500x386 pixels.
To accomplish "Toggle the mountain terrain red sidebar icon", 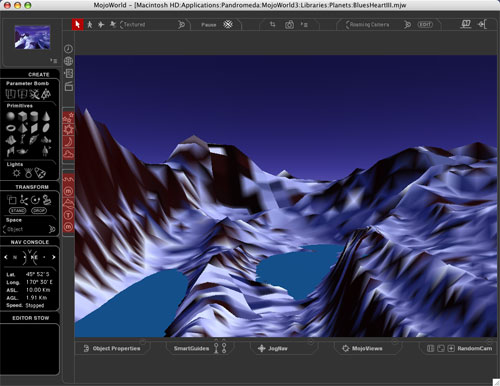I will click(68, 203).
